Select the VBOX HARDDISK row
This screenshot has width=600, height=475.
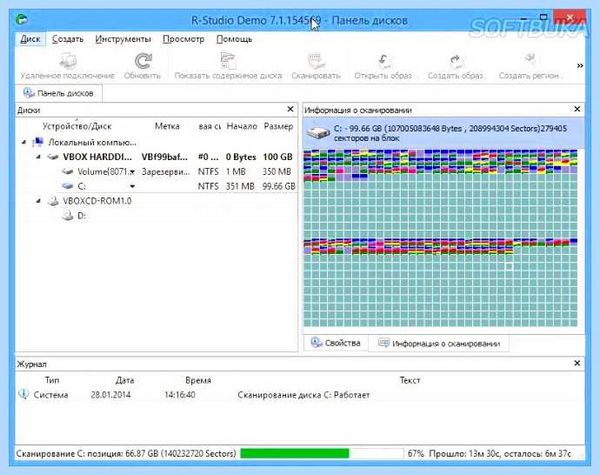157,157
